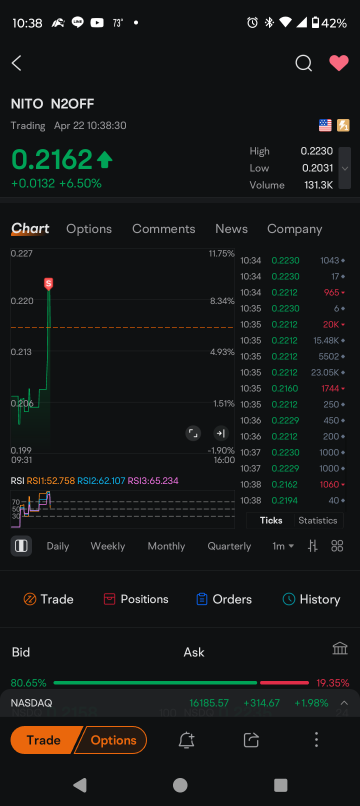Select the Weekly chart period
The width and height of the screenshot is (360, 806).
107,546
